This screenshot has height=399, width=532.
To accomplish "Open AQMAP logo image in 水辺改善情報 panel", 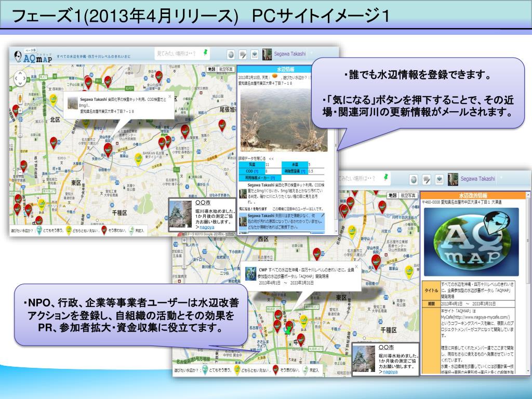I will tap(472, 242).
